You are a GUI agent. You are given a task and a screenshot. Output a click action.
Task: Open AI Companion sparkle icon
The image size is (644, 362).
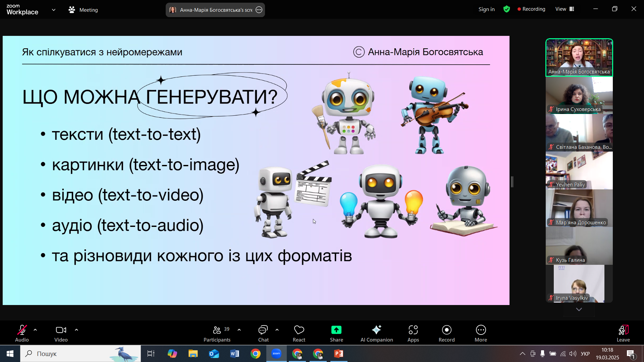(x=376, y=330)
